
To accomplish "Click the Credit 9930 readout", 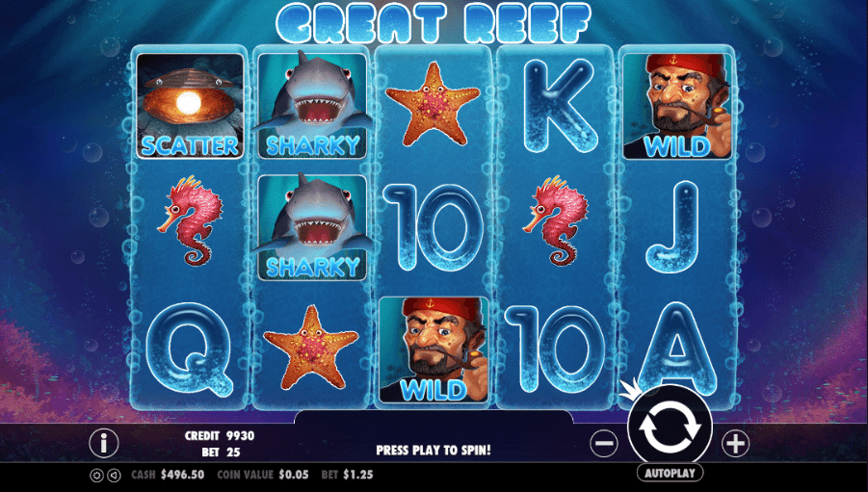I will [x=220, y=435].
